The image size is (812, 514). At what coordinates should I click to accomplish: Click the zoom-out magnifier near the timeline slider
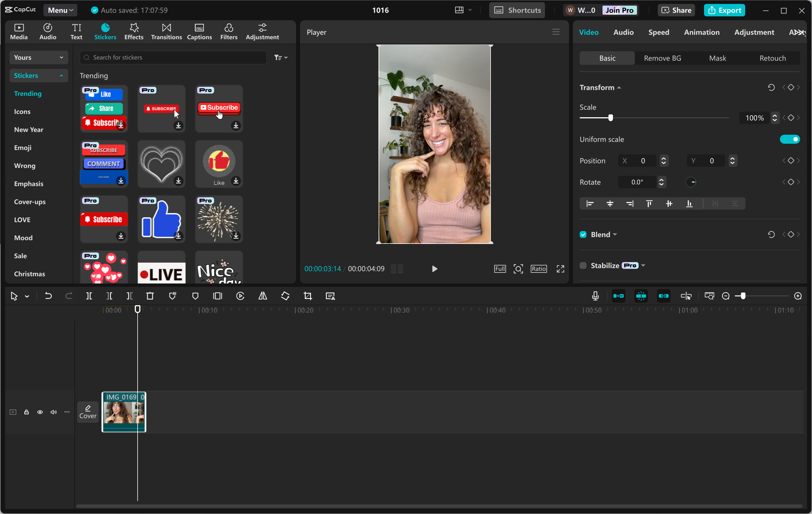726,296
